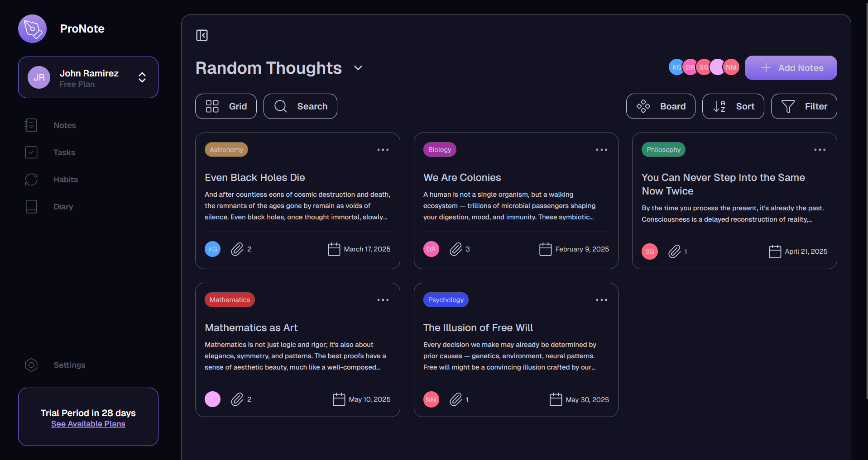The width and height of the screenshot is (868, 460).
Task: Click the KG avatar on Astronomy card
Action: coord(212,249)
